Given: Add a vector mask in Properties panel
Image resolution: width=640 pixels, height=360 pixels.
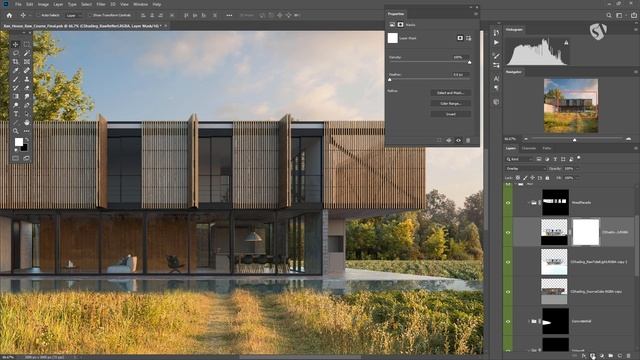Looking at the screenshot, I should click(x=469, y=38).
